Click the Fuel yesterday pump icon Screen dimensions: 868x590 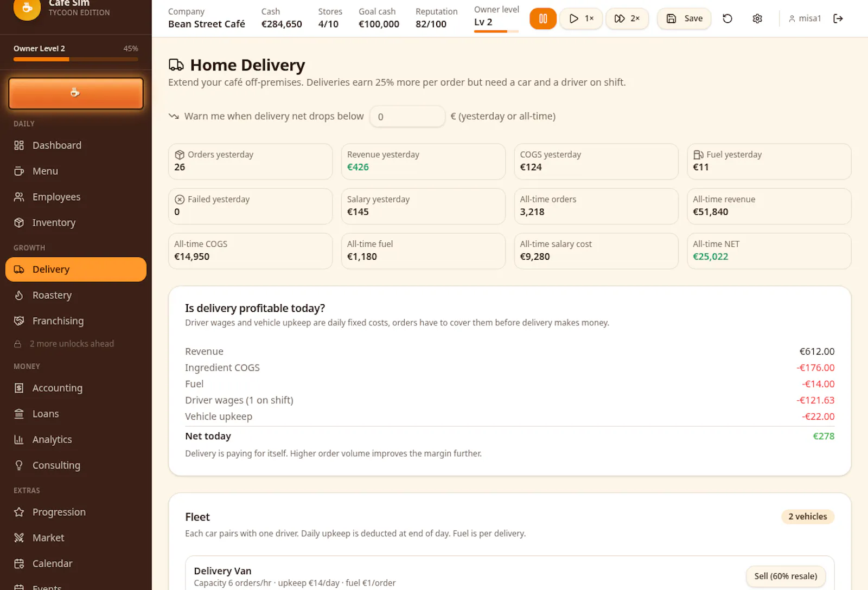tap(698, 155)
